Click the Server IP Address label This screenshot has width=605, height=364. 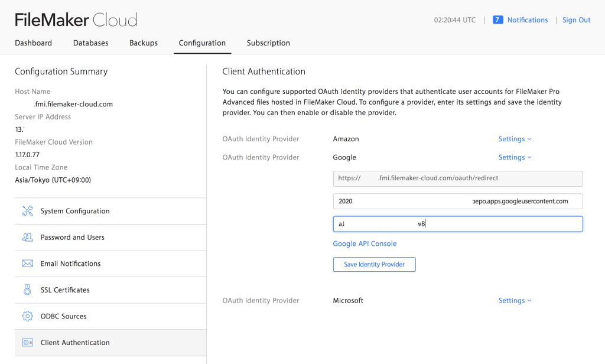(x=43, y=117)
